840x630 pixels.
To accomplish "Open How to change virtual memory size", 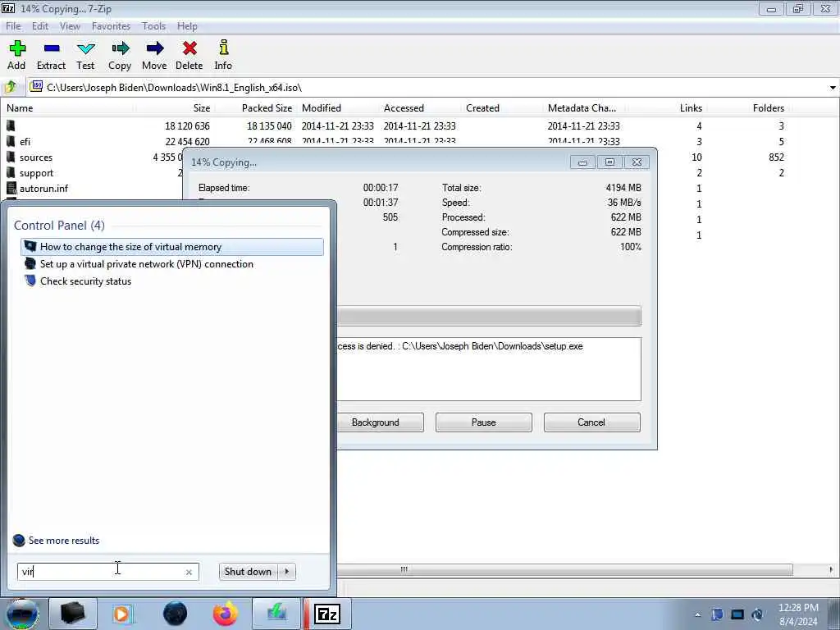I will pos(172,246).
